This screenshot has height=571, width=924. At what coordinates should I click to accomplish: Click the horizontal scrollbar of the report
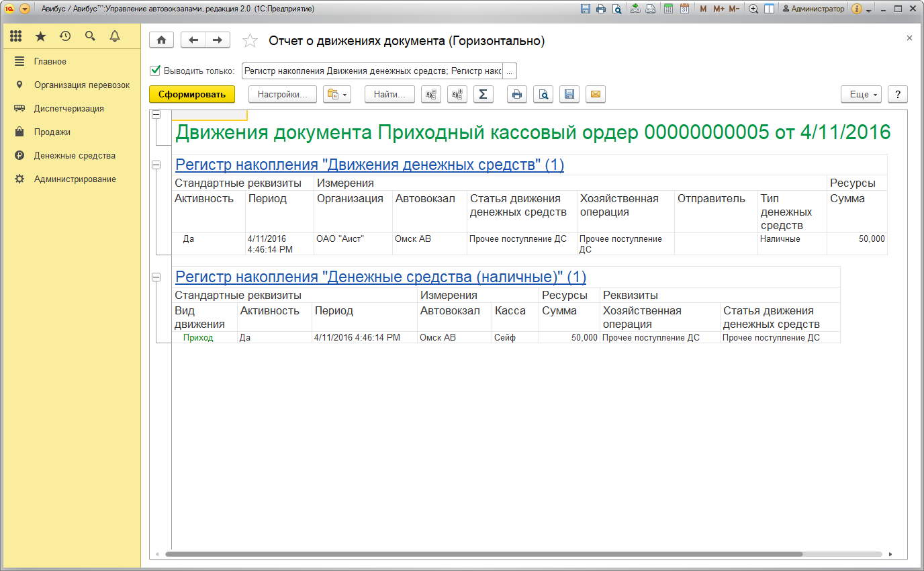pos(483,554)
